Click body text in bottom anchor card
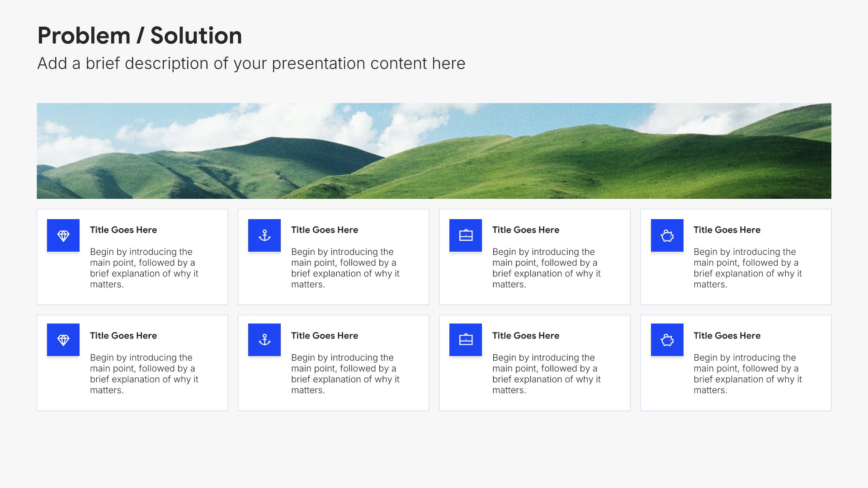This screenshot has width=868, height=488. click(345, 374)
